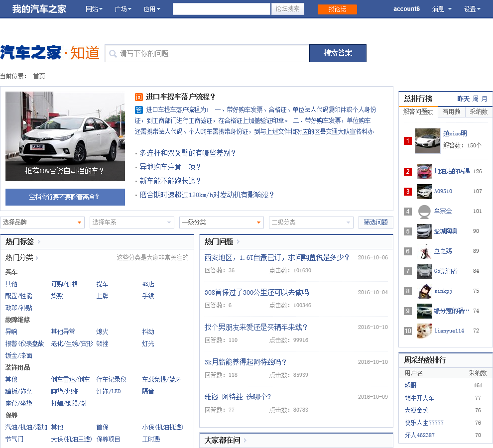Viewport: 493px width, 448px height.
Task: Open the 汽车之家·知道 logo
Action: [50, 52]
